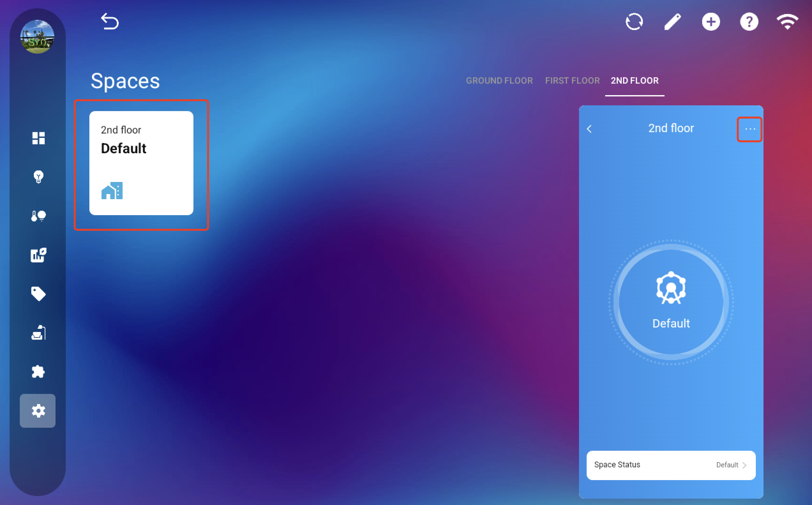Open the energy chart sidebar icon
The width and height of the screenshot is (812, 505).
click(x=38, y=255)
